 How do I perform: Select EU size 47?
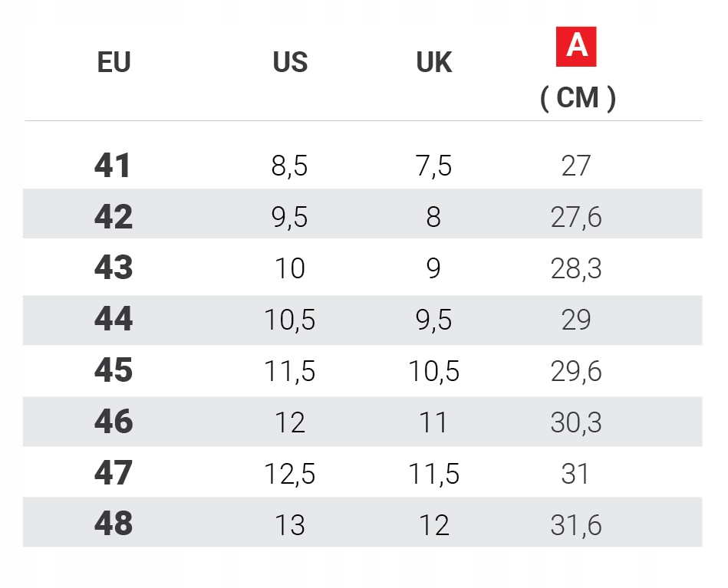(114, 474)
